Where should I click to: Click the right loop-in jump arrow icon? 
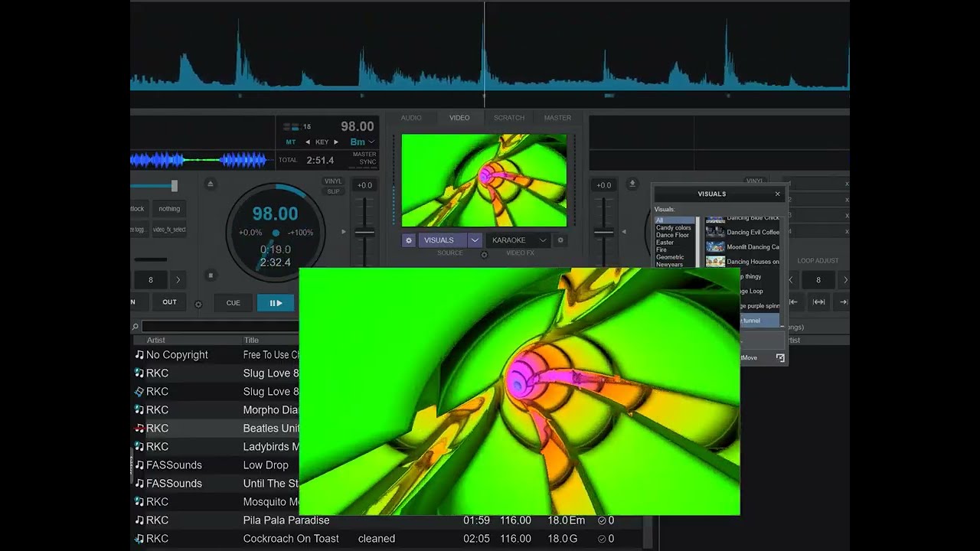point(793,302)
